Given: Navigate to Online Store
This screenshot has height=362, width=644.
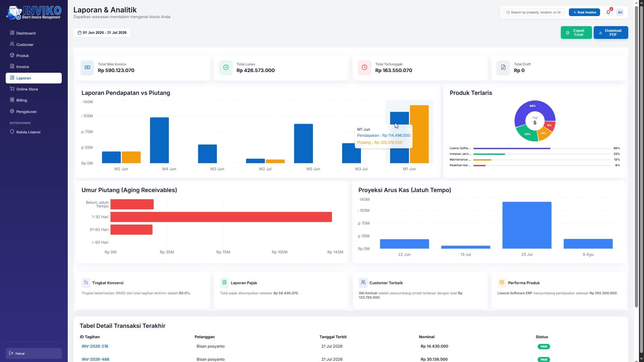Looking at the screenshot, I should [x=34, y=89].
